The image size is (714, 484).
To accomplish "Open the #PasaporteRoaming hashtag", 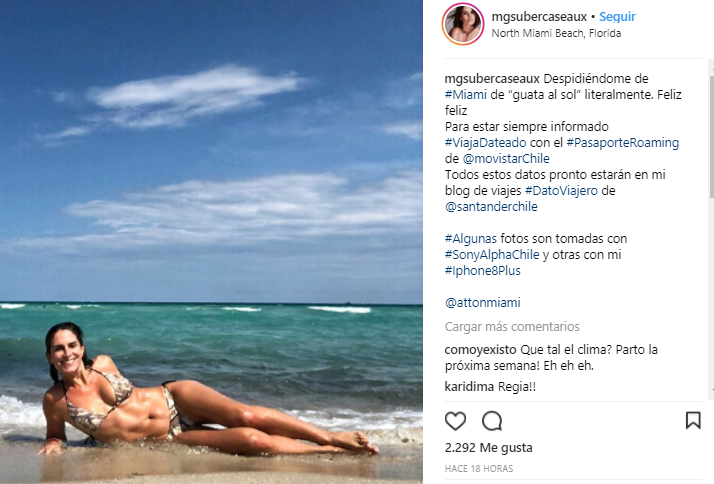I will click(622, 143).
